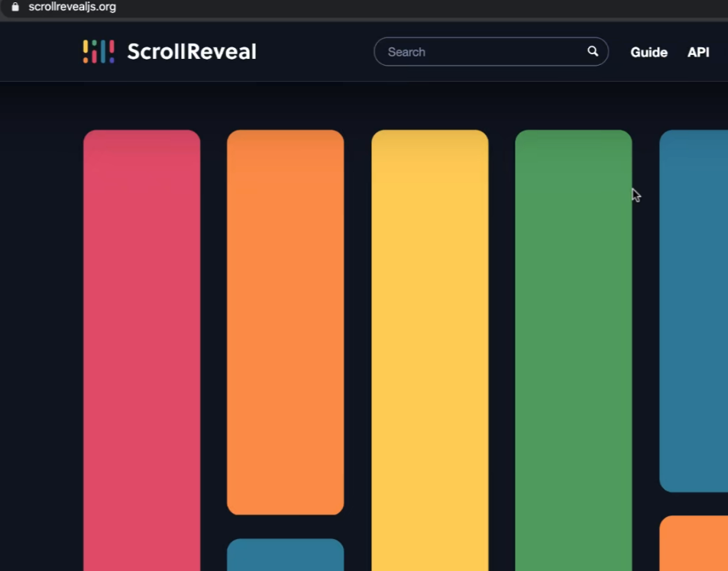The image size is (728, 571).
Task: Click the tall yellow demo tile
Action: click(x=430, y=350)
